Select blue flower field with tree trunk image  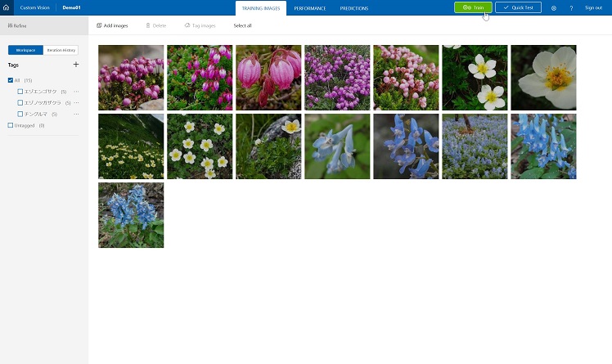[x=475, y=146]
